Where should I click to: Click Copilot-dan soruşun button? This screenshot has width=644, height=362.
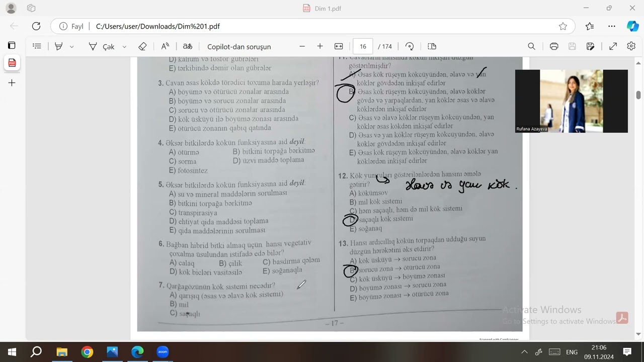pos(239,46)
